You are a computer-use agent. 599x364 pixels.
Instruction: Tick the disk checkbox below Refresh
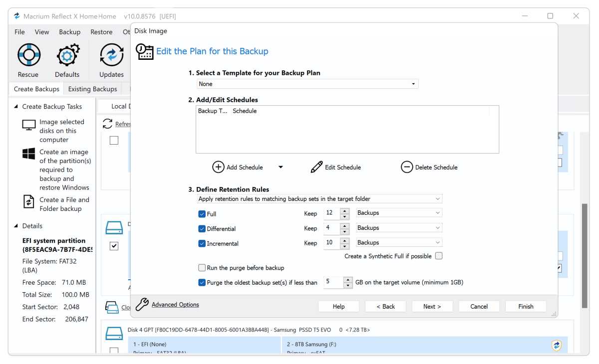point(114,141)
